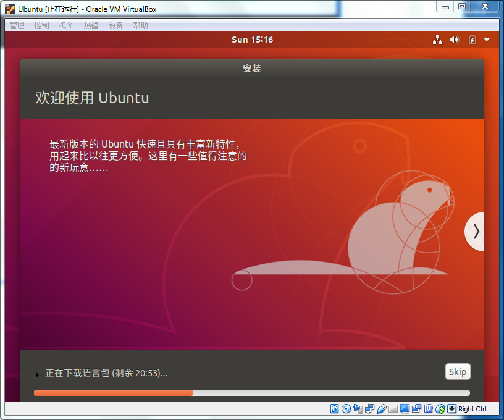Click the Sun 15:16 clock in the top bar
This screenshot has height=420, width=504.
click(253, 40)
